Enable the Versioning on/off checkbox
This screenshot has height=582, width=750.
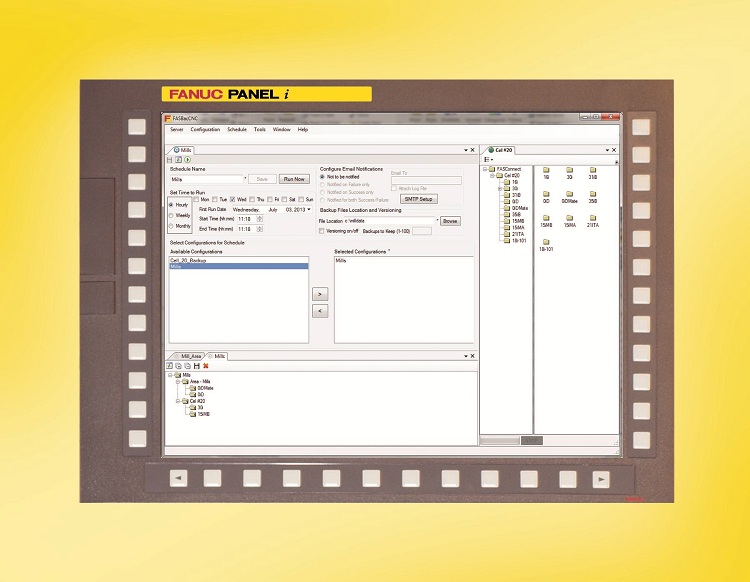click(322, 231)
